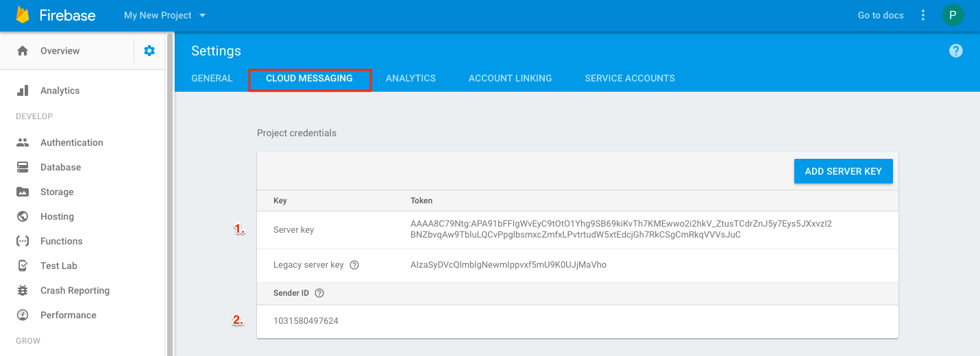Open the account avatar labeled P
Viewport: 980px width, 356px height.
(x=953, y=15)
